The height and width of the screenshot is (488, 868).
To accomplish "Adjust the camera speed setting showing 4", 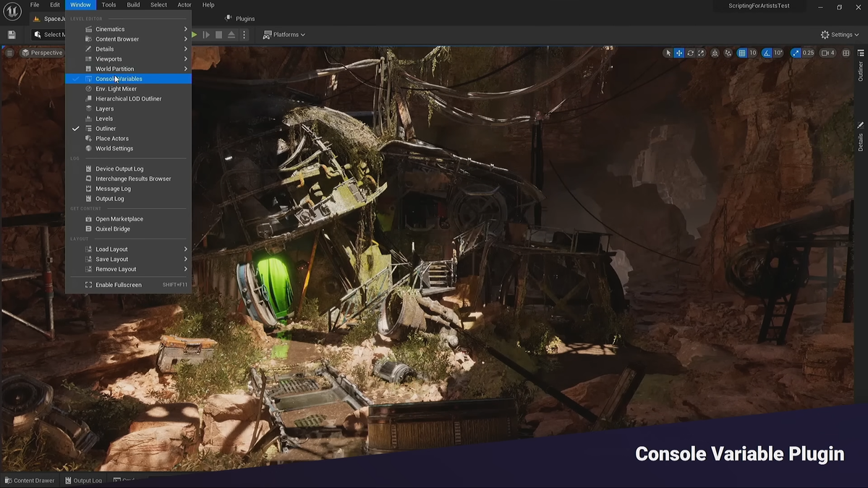I will point(827,53).
